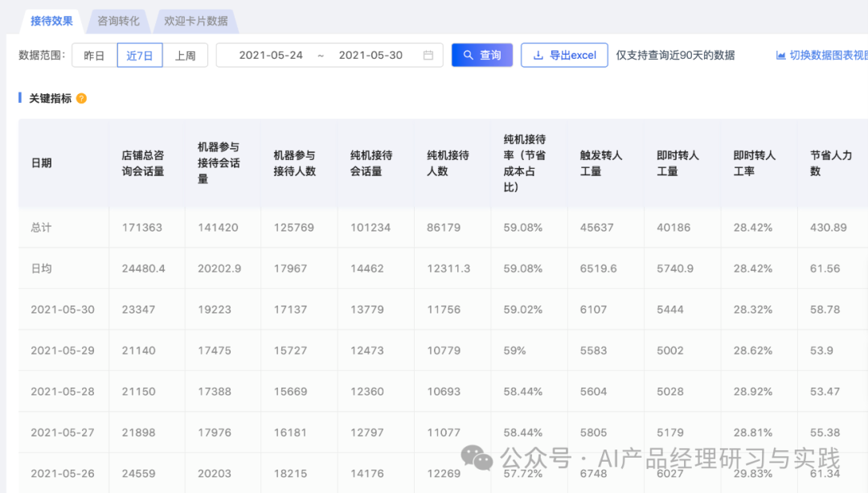The height and width of the screenshot is (493, 868).
Task: Select the 2021-05-30 date row
Action: point(63,310)
